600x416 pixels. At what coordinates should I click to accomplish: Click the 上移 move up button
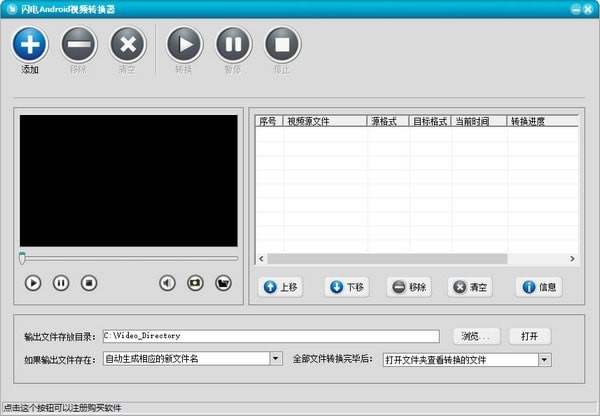coord(280,287)
